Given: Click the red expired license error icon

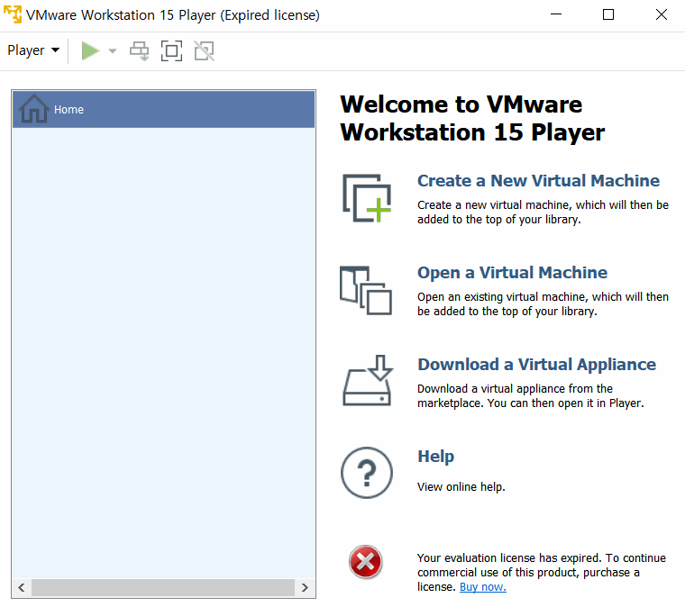Looking at the screenshot, I should point(366,562).
